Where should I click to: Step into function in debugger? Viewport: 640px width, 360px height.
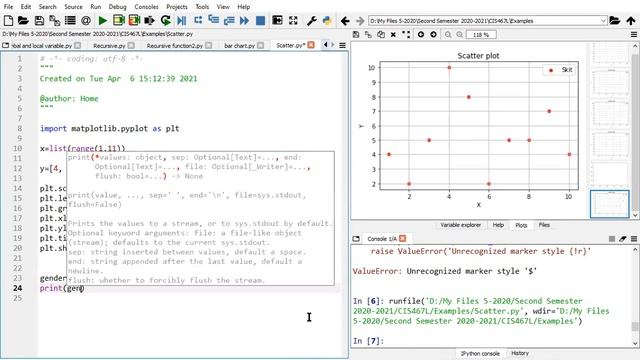click(x=213, y=19)
